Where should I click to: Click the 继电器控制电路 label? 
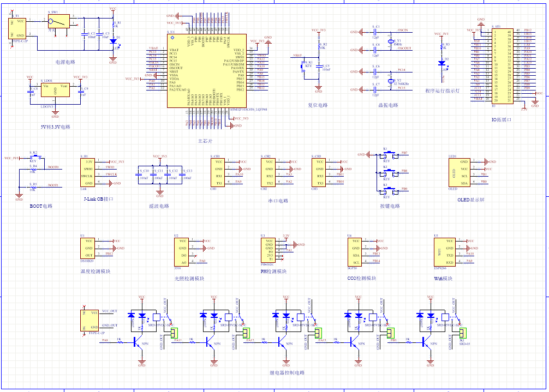click(287, 373)
